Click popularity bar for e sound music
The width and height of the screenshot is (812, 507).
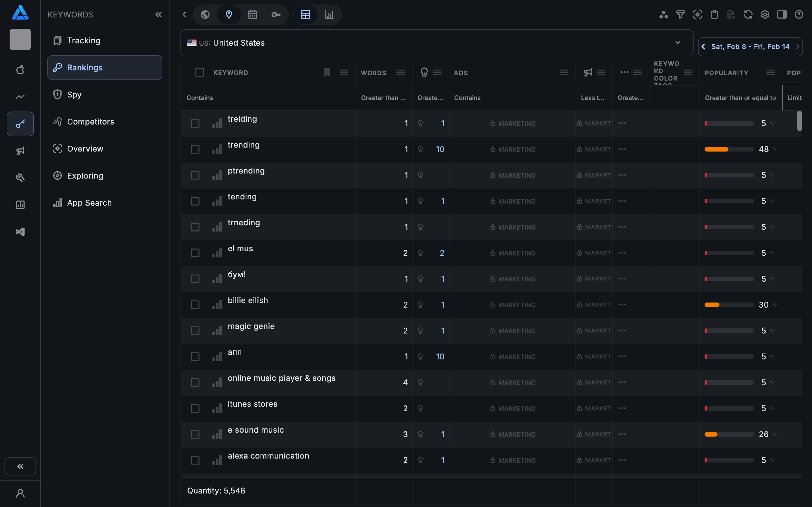(729, 434)
